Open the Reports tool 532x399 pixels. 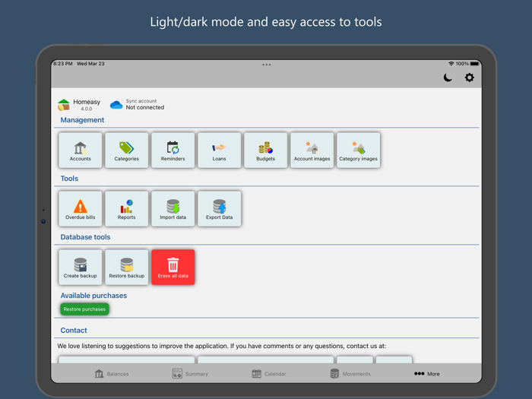(x=127, y=209)
